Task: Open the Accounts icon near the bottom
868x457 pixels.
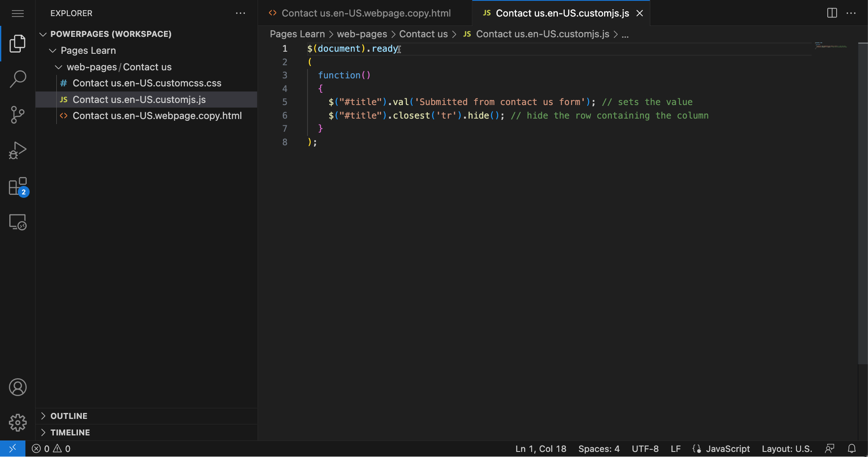Action: pyautogui.click(x=18, y=387)
